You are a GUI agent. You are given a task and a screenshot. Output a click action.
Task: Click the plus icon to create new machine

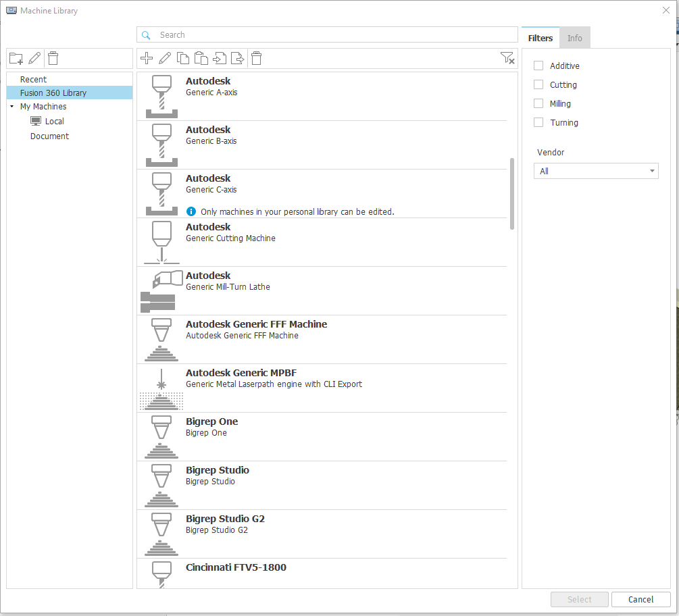point(147,58)
